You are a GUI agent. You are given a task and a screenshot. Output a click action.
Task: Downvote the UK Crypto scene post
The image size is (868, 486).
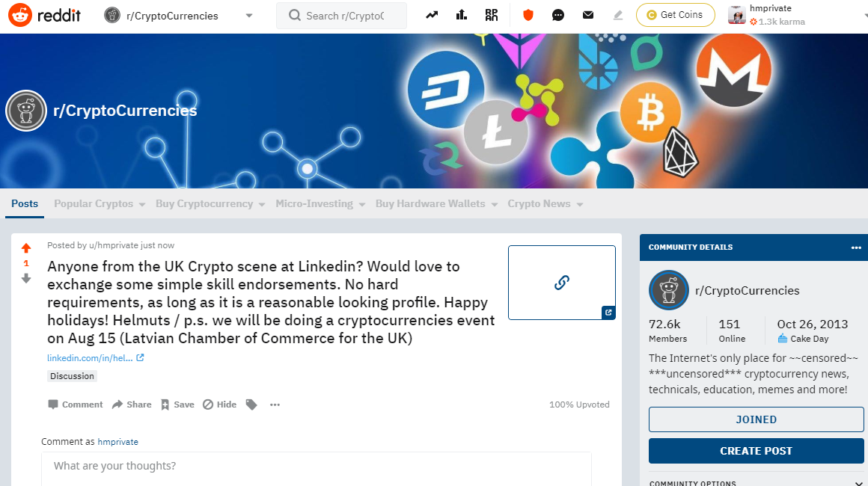26,279
